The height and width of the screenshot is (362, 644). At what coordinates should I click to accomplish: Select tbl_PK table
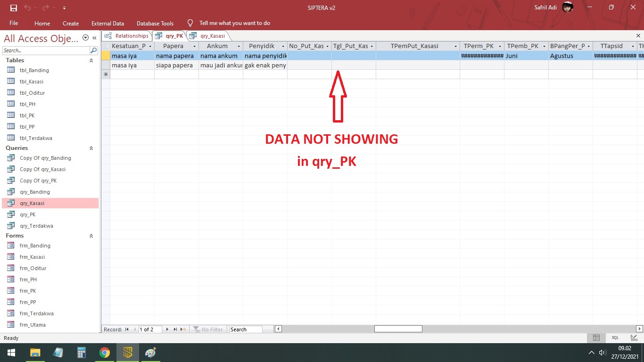pos(50,115)
